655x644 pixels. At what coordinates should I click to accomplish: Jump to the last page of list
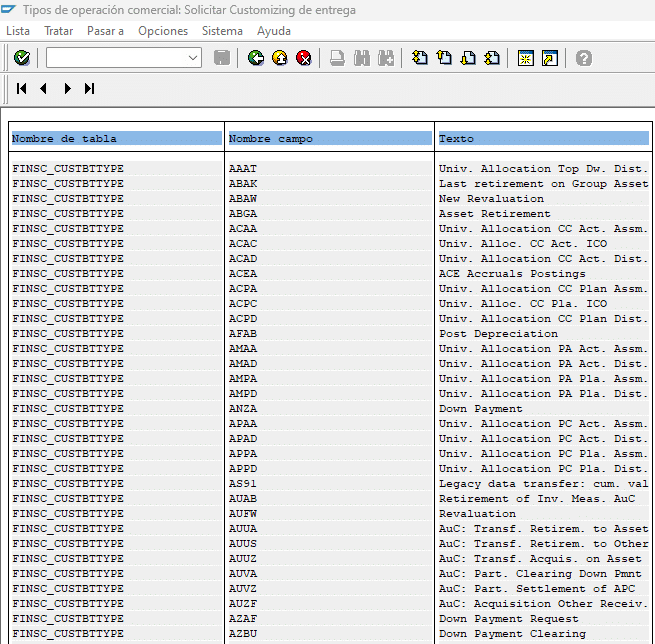click(90, 89)
